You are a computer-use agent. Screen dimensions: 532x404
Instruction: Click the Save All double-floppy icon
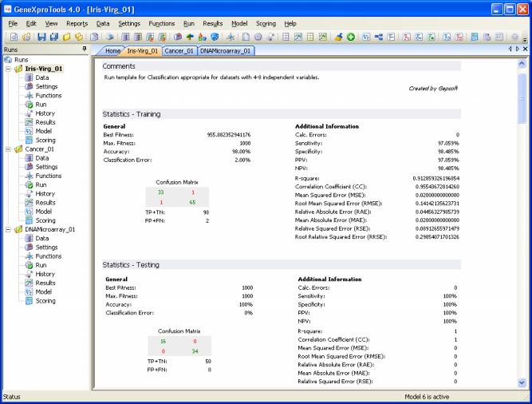[x=54, y=37]
